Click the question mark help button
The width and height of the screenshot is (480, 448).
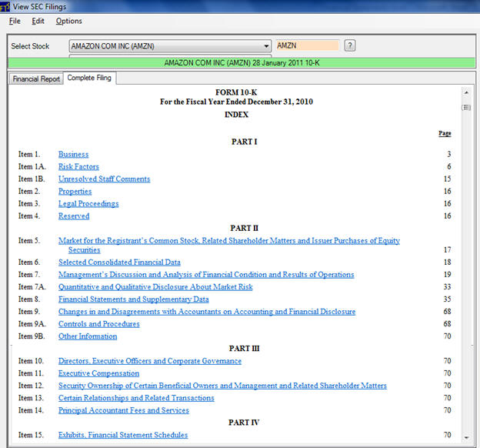(350, 45)
